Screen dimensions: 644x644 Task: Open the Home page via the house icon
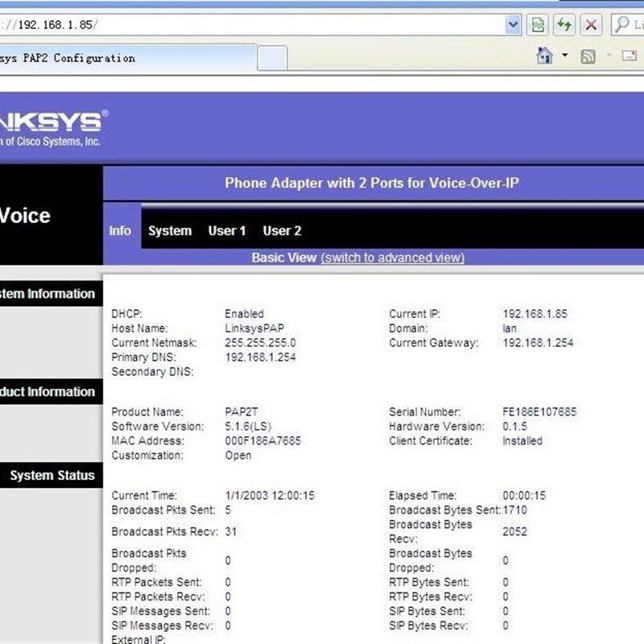click(x=544, y=56)
